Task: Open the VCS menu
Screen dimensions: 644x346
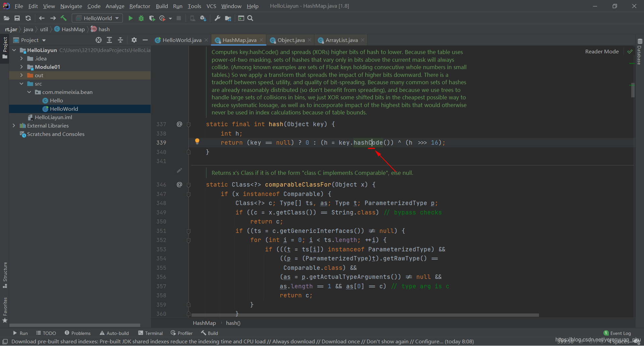Action: tap(211, 6)
